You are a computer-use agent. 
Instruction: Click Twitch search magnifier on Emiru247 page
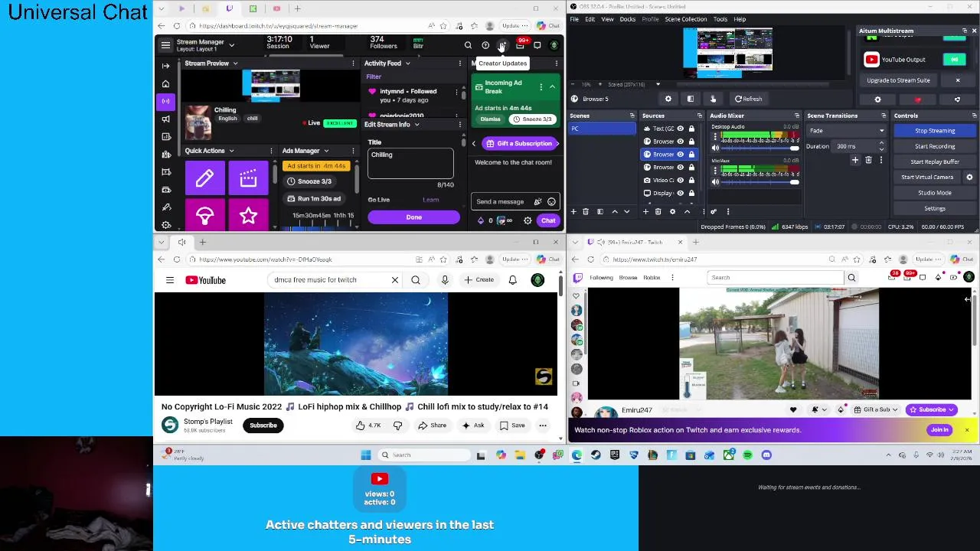pos(851,278)
